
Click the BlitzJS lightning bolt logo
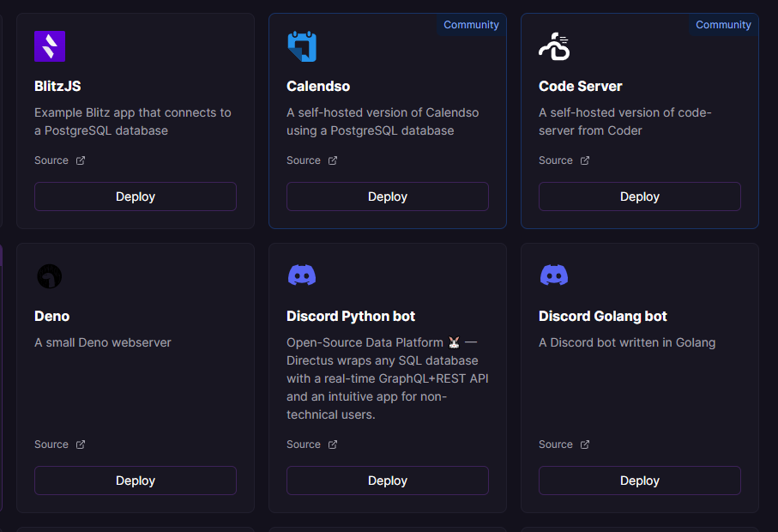(x=49, y=46)
